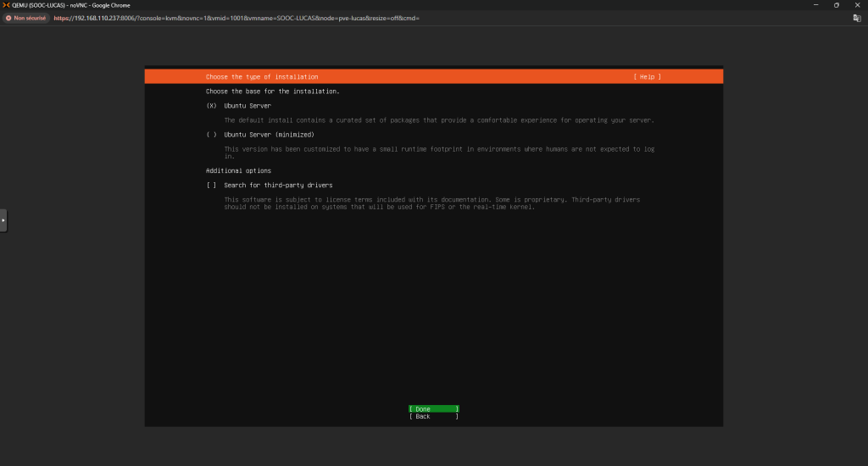Image resolution: width=868 pixels, height=466 pixels.
Task: Click the URL in the address bar
Action: (236, 18)
